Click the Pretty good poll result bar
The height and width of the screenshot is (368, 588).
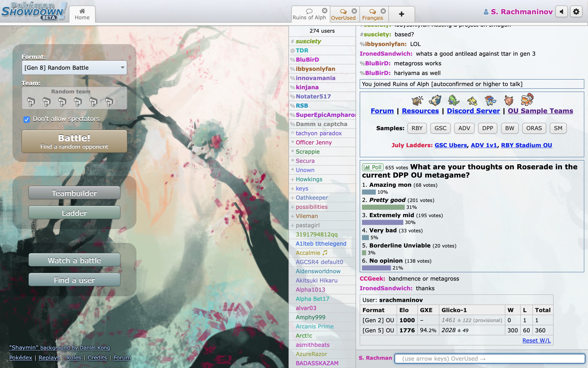pos(383,207)
